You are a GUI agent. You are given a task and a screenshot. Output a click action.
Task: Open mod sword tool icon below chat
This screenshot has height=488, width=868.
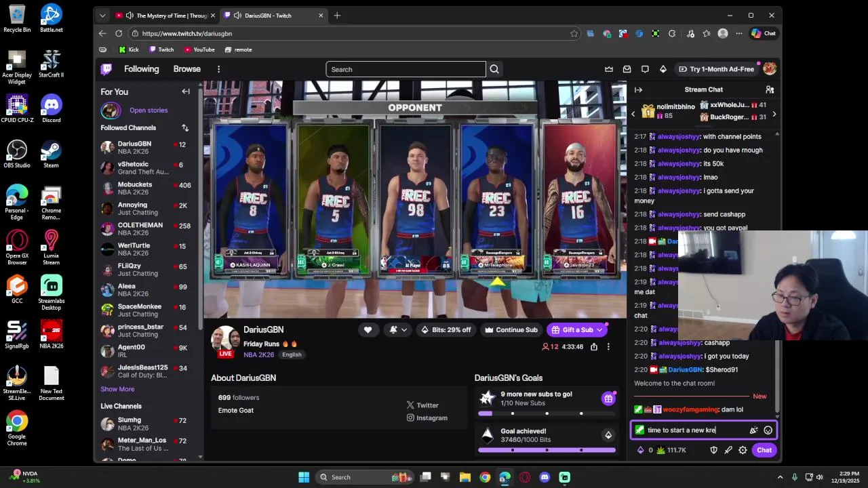coord(728,450)
